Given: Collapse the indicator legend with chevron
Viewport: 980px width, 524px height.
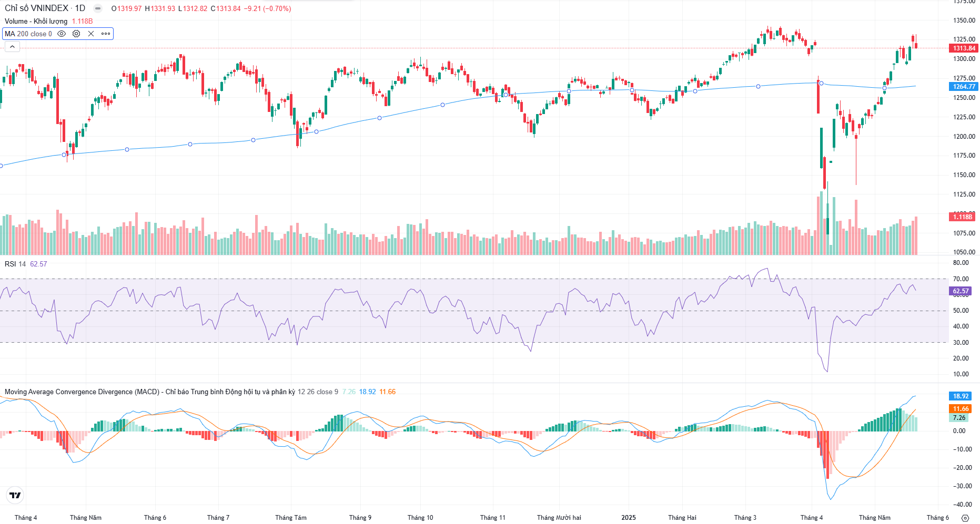Looking at the screenshot, I should click(x=12, y=47).
